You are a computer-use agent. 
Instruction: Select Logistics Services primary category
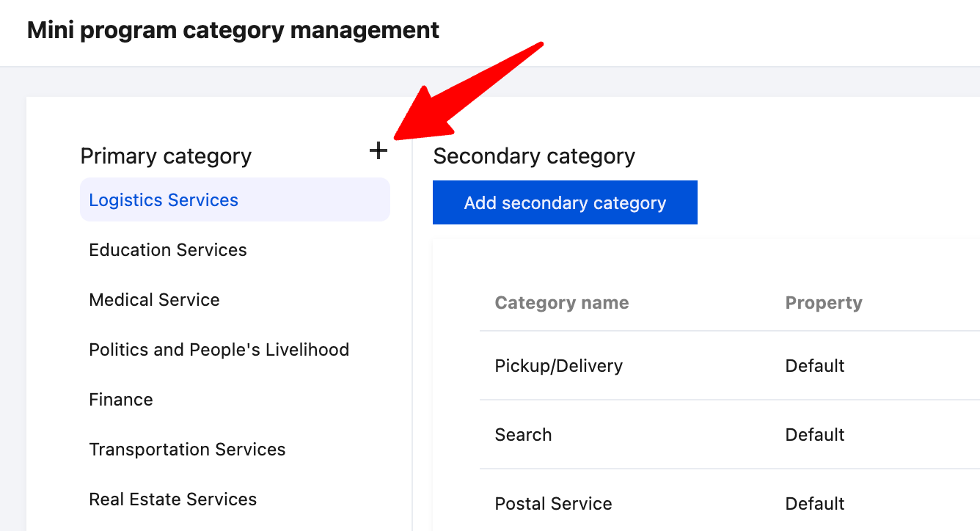[164, 200]
